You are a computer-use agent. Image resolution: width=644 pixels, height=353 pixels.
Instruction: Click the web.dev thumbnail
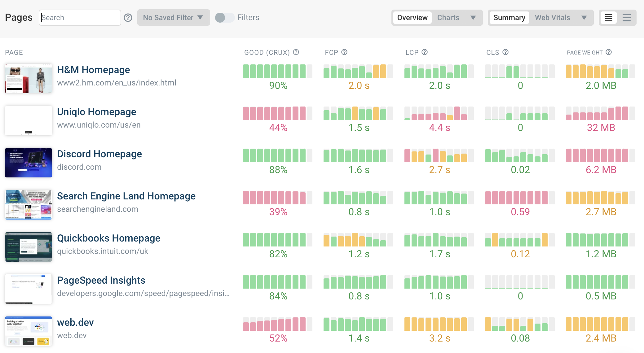29,331
